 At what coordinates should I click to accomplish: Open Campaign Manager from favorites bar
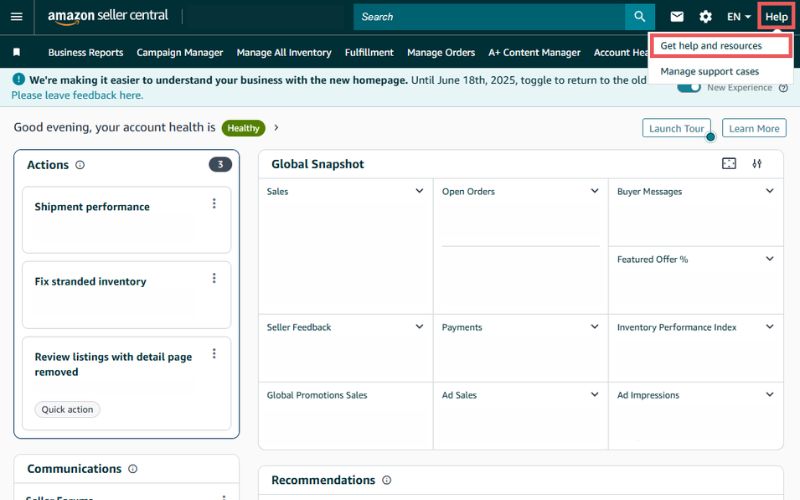180,52
